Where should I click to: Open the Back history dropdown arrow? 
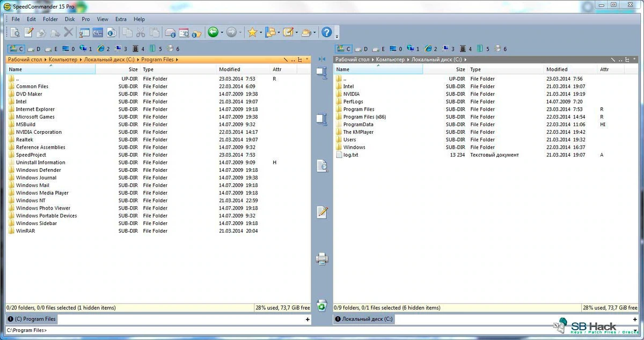coord(222,33)
